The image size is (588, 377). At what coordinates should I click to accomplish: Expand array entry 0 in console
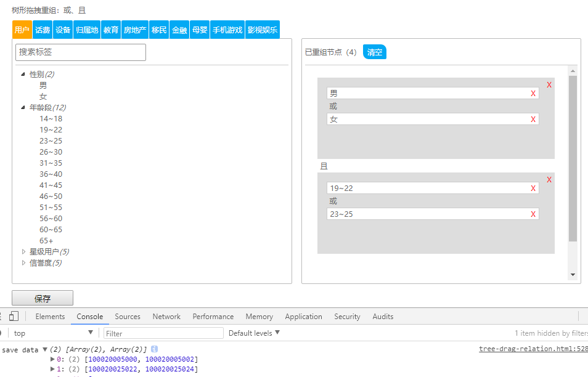pos(52,359)
